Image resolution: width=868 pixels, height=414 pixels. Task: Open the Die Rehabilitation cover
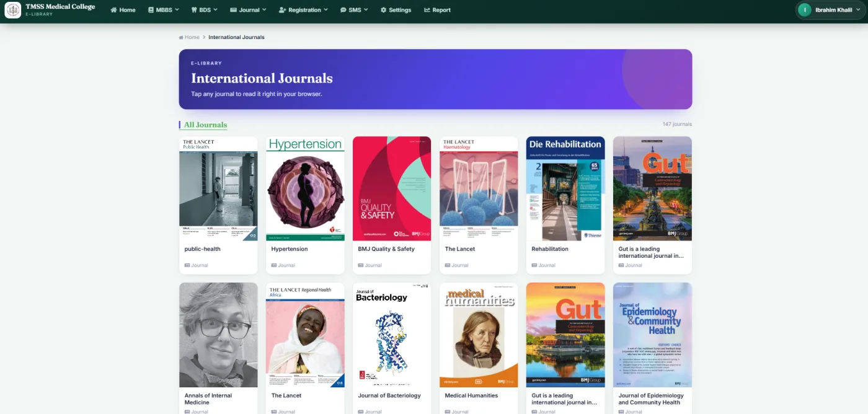tap(565, 188)
